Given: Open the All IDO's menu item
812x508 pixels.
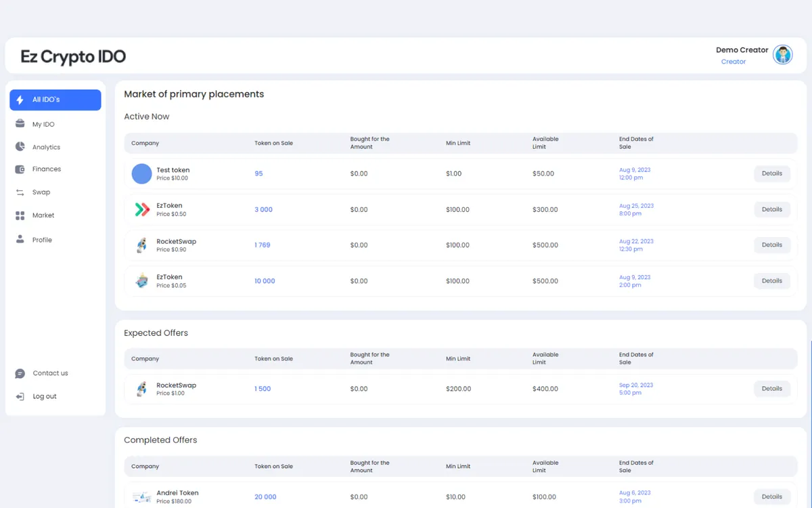Looking at the screenshot, I should click(55, 100).
